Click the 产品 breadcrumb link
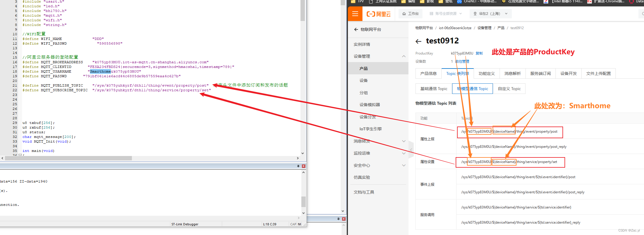 click(501, 28)
